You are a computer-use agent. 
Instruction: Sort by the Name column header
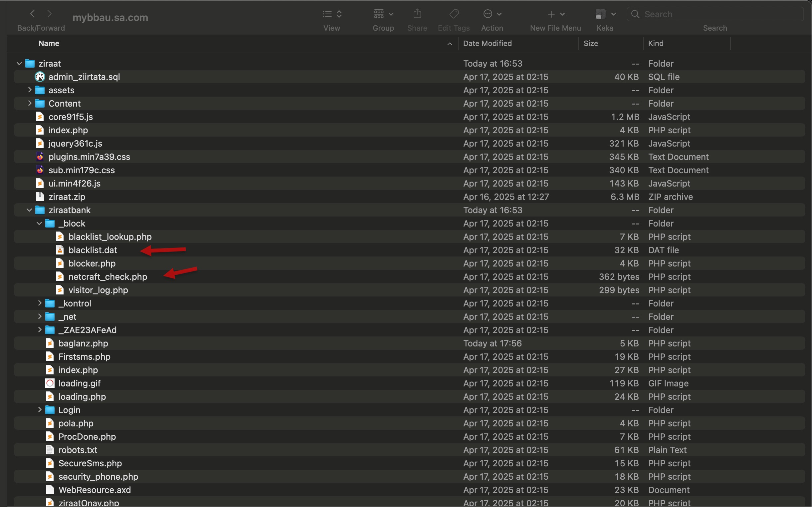pos(49,43)
